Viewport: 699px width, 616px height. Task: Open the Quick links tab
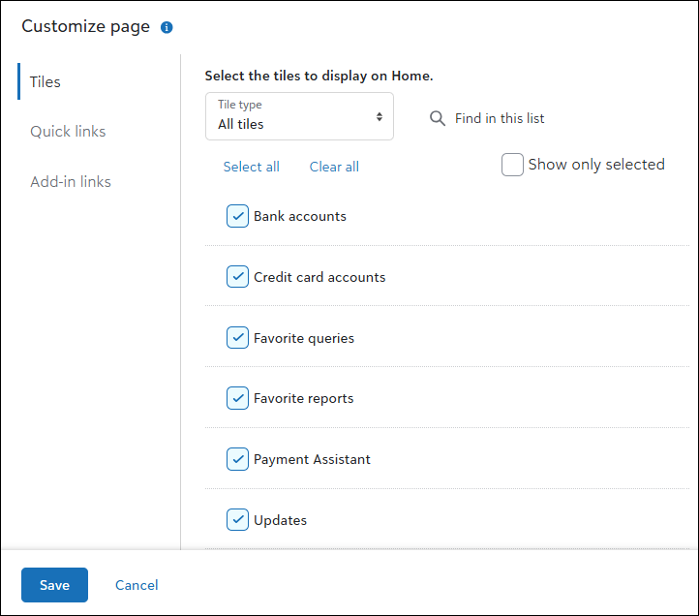(68, 132)
